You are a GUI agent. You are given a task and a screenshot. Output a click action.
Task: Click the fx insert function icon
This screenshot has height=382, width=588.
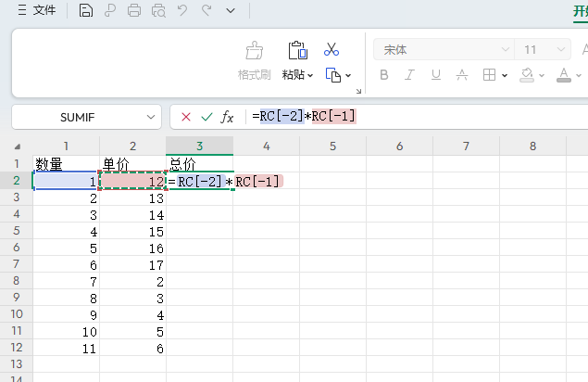click(x=227, y=117)
